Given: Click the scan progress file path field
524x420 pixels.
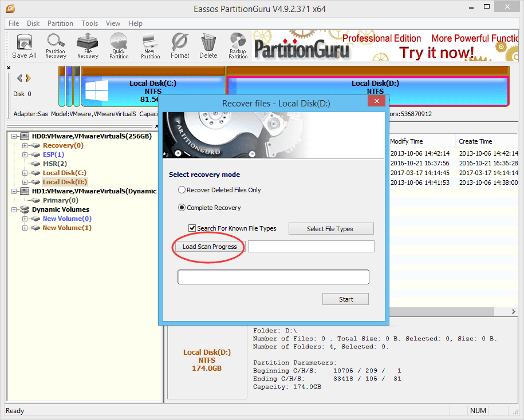Looking at the screenshot, I should point(311,247).
